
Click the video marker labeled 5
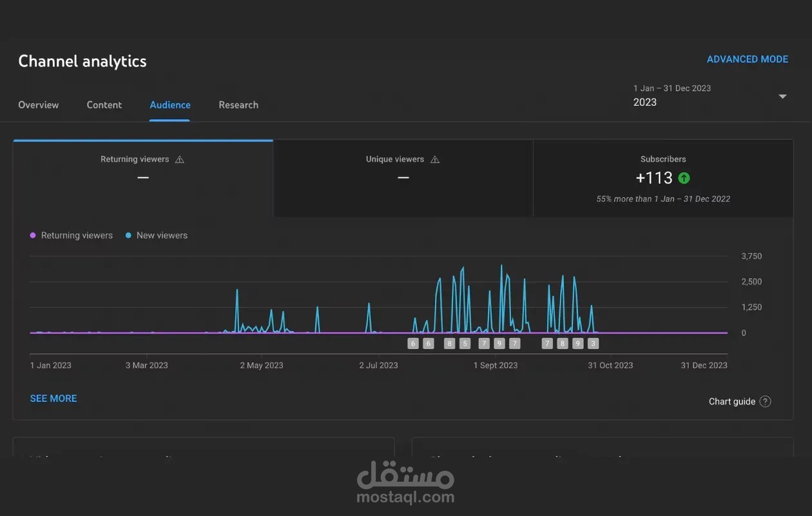coord(465,344)
